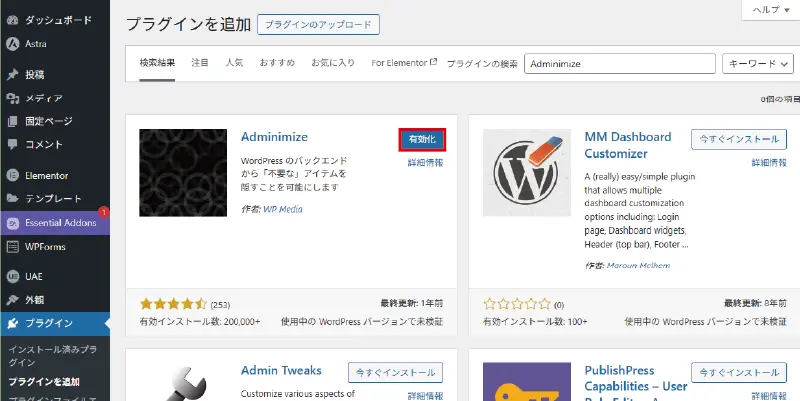Select the 人気 tab

pyautogui.click(x=234, y=63)
